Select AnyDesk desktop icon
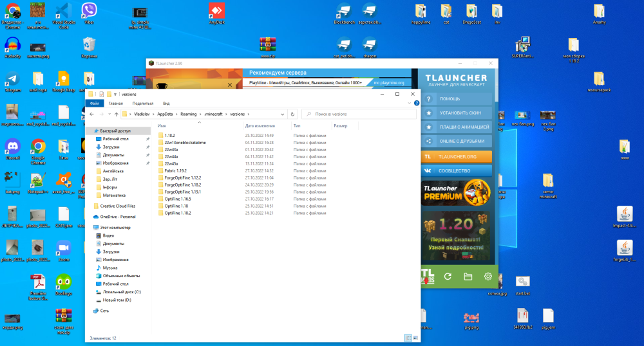Image resolution: width=644 pixels, height=346 pixels. 216,14
